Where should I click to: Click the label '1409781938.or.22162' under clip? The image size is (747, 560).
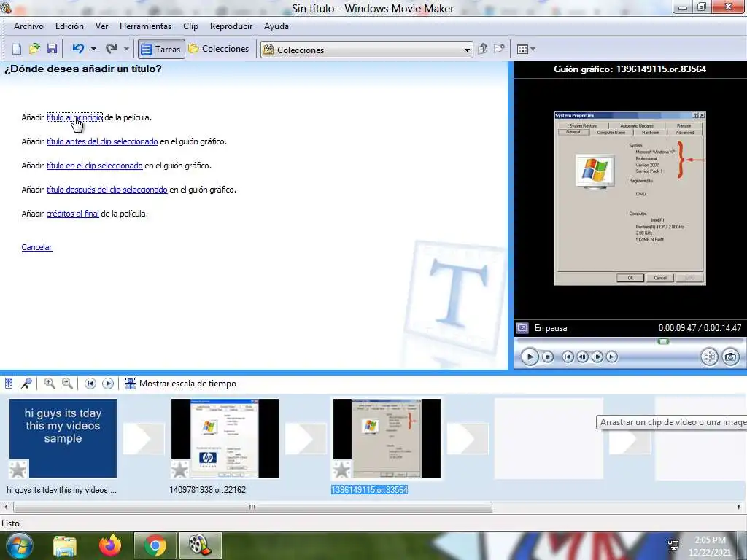click(x=208, y=490)
